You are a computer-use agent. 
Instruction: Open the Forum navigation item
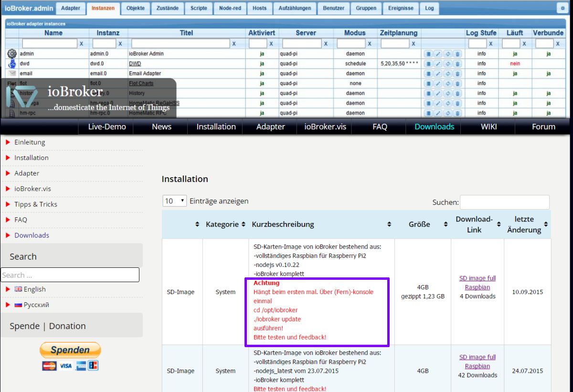[544, 127]
